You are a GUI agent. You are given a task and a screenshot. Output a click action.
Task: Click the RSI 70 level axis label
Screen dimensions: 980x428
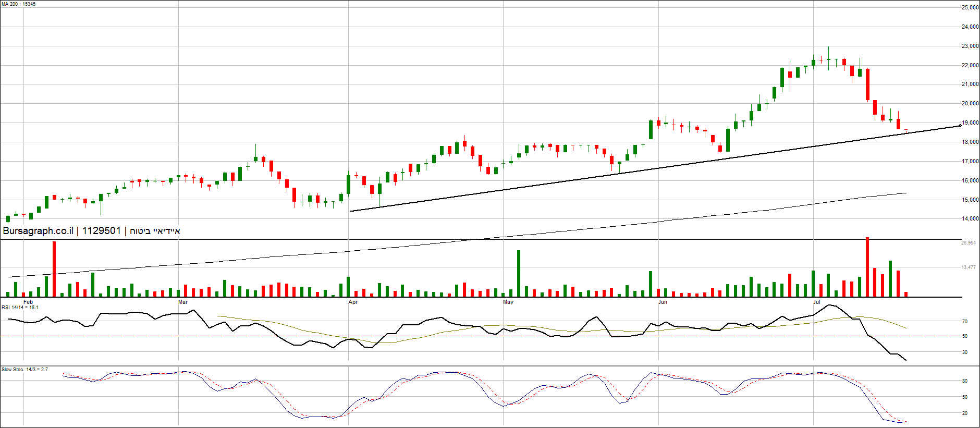point(965,322)
